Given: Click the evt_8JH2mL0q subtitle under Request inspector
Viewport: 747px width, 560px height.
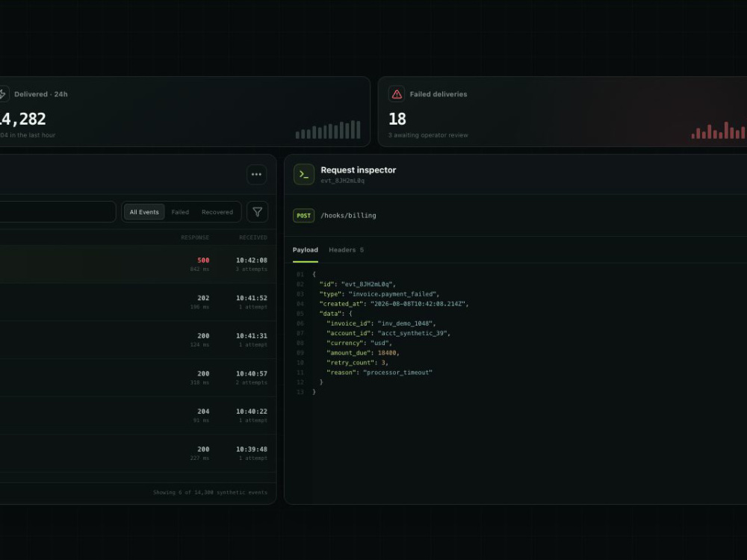Looking at the screenshot, I should (x=343, y=181).
